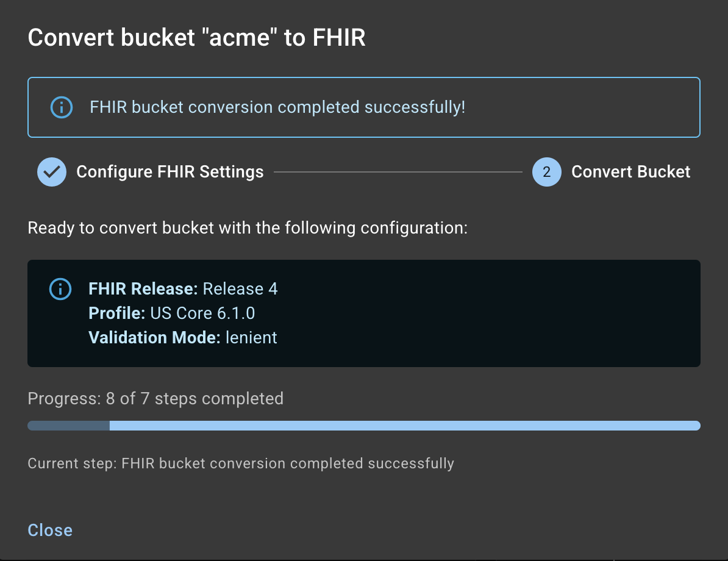The width and height of the screenshot is (728, 561).
Task: Click the circled 2 next to Convert Bucket
Action: pos(547,172)
